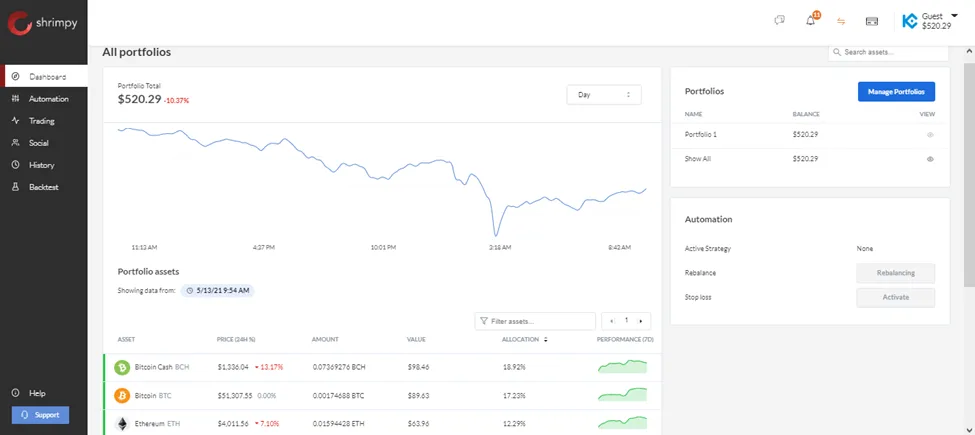975x435 pixels.
Task: Go to the Trading section
Action: pyautogui.click(x=44, y=121)
